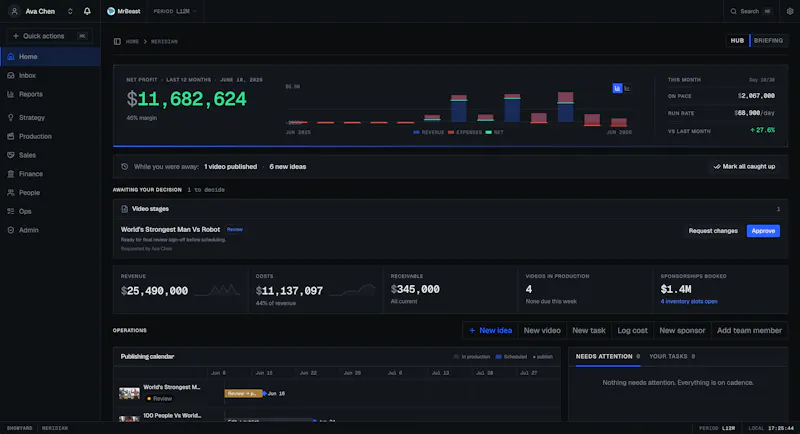The height and width of the screenshot is (434, 800).
Task: Click the On Pace $2,067,000 value
Action: point(756,96)
